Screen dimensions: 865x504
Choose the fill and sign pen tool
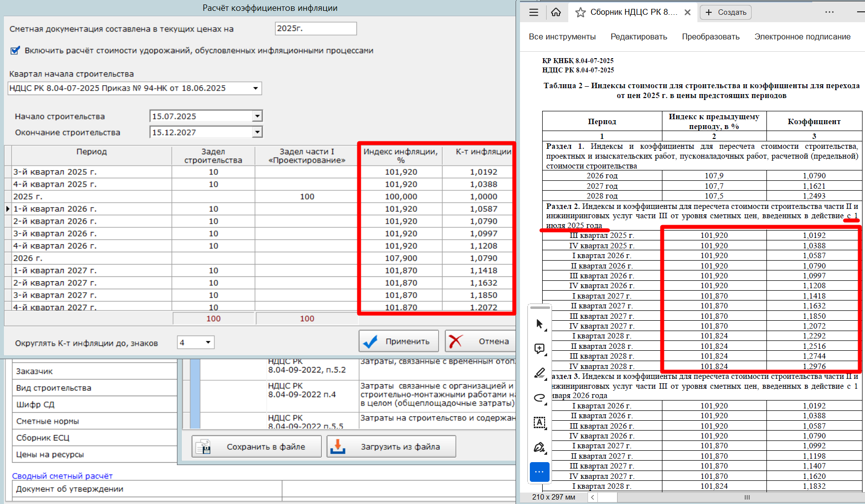click(540, 447)
